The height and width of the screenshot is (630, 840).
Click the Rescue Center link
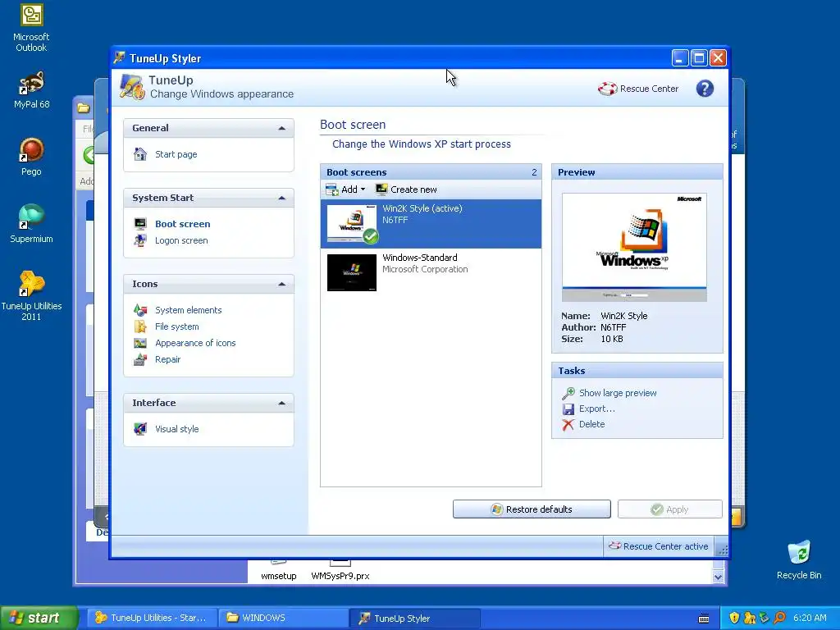pos(650,89)
